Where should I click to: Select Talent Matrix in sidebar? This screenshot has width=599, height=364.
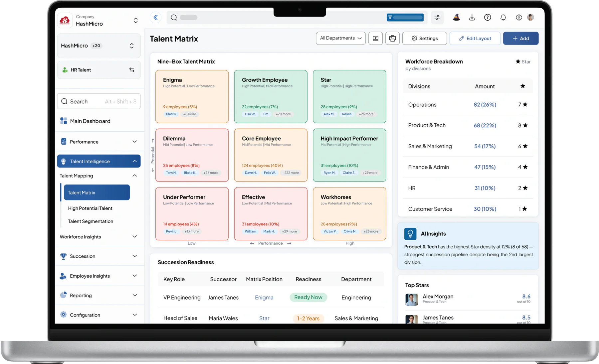click(x=97, y=192)
